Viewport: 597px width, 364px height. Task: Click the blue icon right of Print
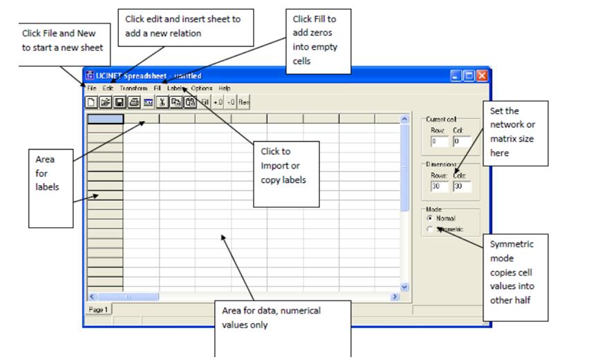point(148,102)
